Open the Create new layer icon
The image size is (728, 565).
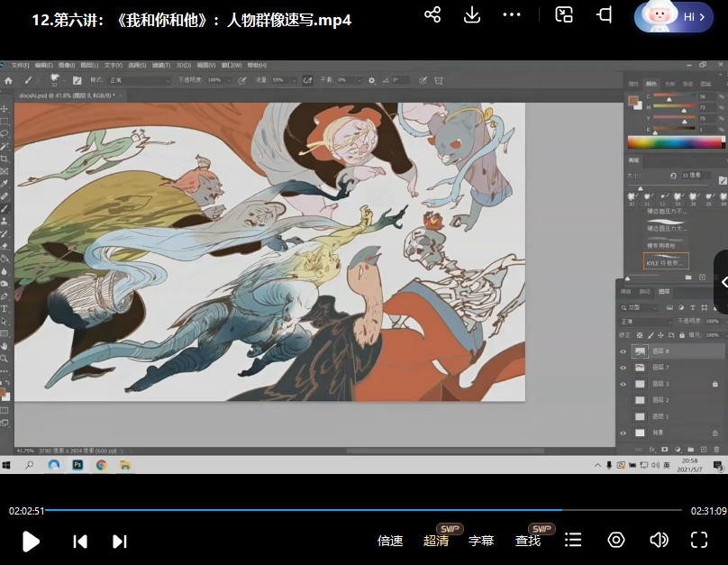[x=705, y=450]
